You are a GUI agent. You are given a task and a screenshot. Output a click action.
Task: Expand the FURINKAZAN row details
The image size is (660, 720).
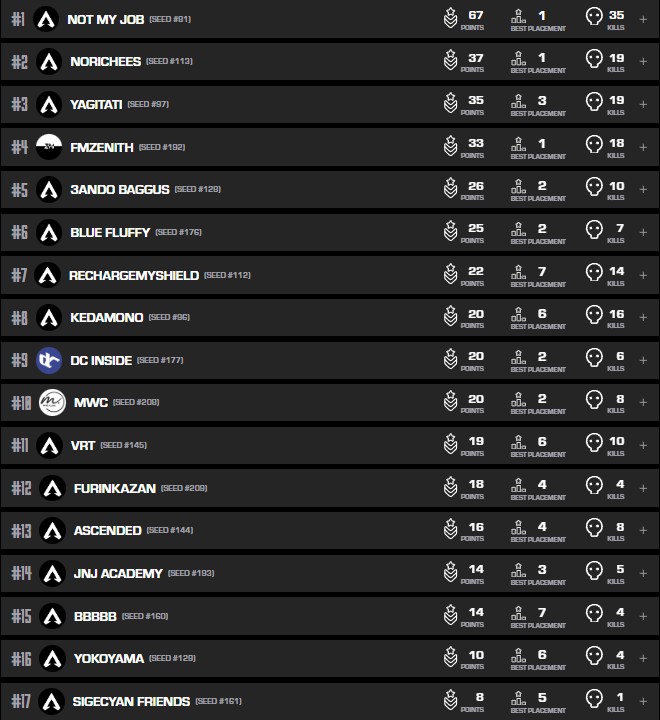point(643,487)
